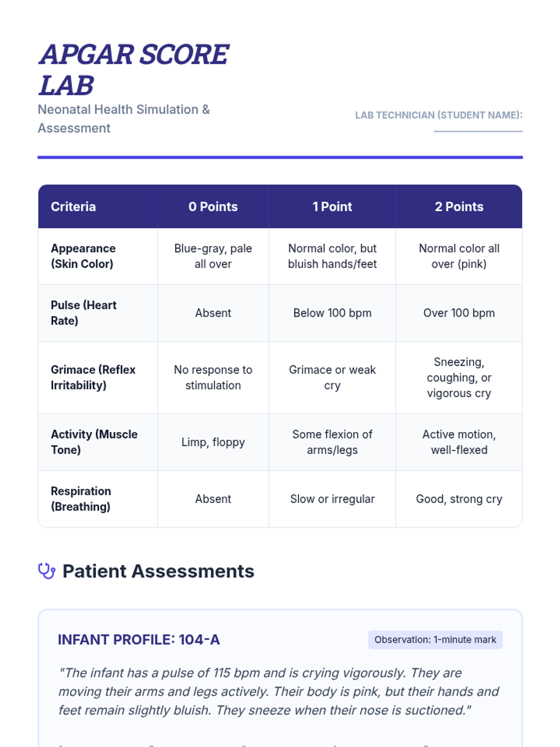Click the Grimace (Reflex Irritability) row label

pos(93,377)
